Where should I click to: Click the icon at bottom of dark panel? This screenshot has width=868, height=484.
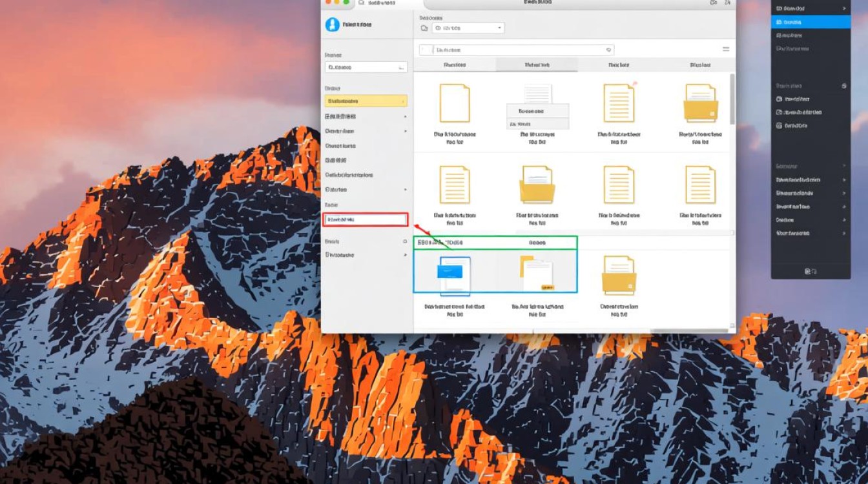coord(809,272)
